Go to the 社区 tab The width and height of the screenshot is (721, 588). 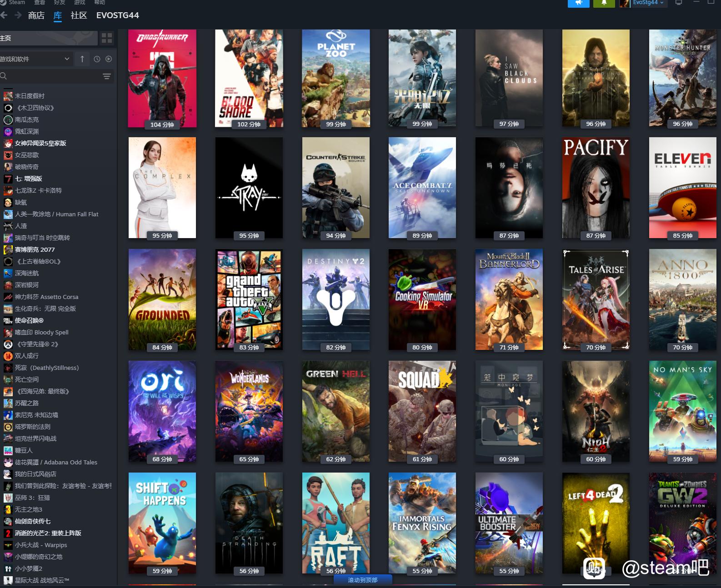point(79,15)
